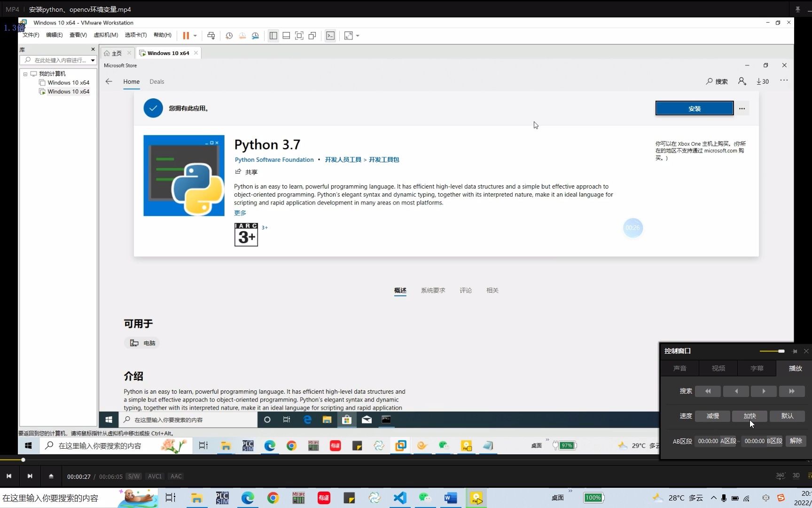
Task: Toggle the console view in VMware toolbar
Action: (x=286, y=35)
